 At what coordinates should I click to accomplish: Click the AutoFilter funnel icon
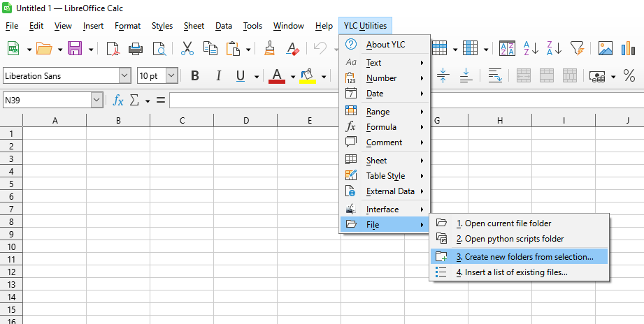coord(577,48)
